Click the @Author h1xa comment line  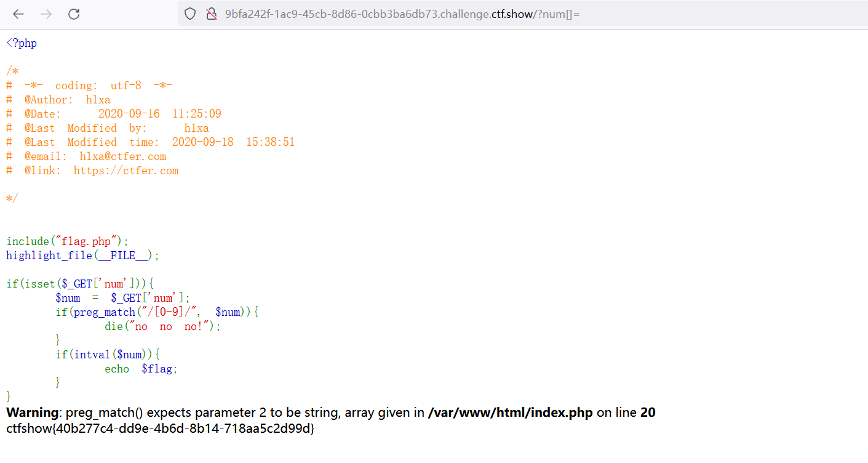click(67, 100)
